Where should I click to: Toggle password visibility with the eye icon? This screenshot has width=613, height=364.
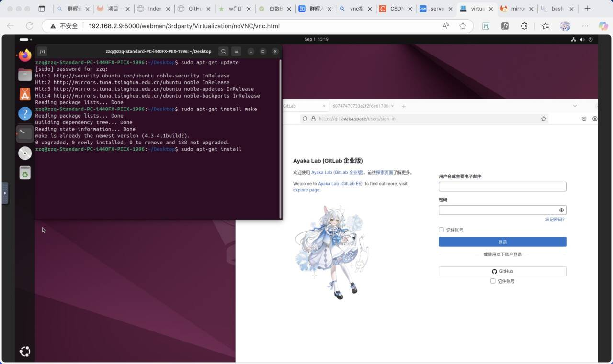pyautogui.click(x=561, y=210)
